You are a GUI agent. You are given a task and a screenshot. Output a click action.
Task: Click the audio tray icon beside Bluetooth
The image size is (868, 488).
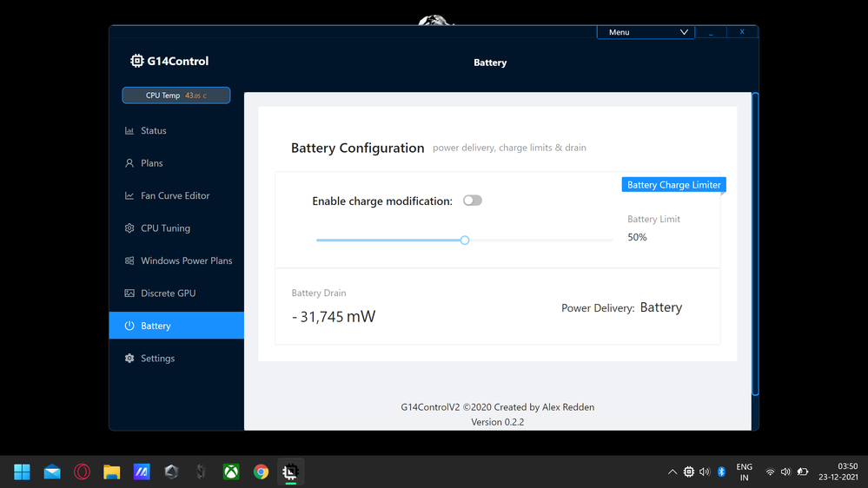point(705,472)
